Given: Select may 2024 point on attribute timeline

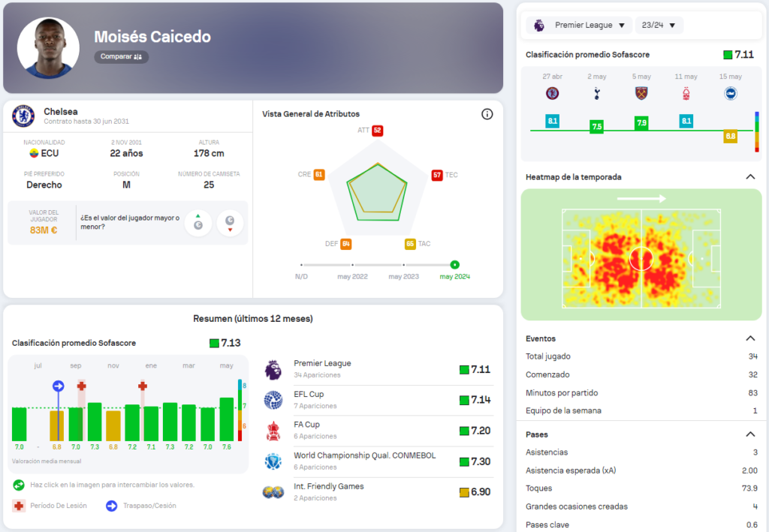Looking at the screenshot, I should pos(454,265).
